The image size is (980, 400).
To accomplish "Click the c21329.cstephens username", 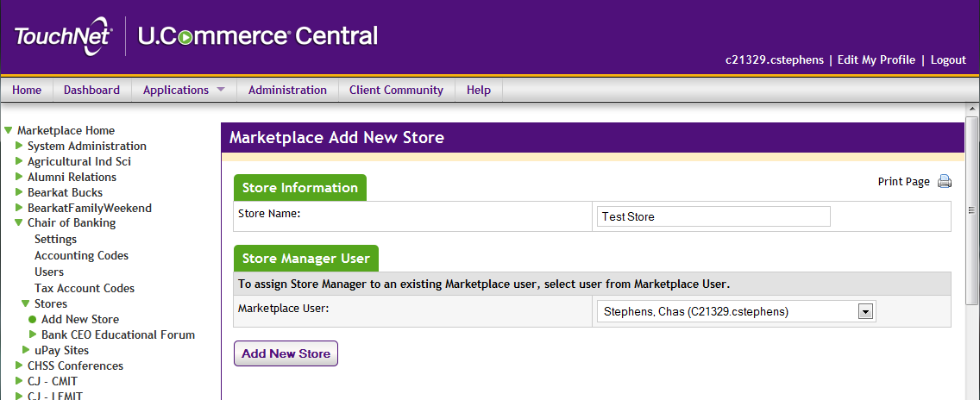I will (x=775, y=60).
